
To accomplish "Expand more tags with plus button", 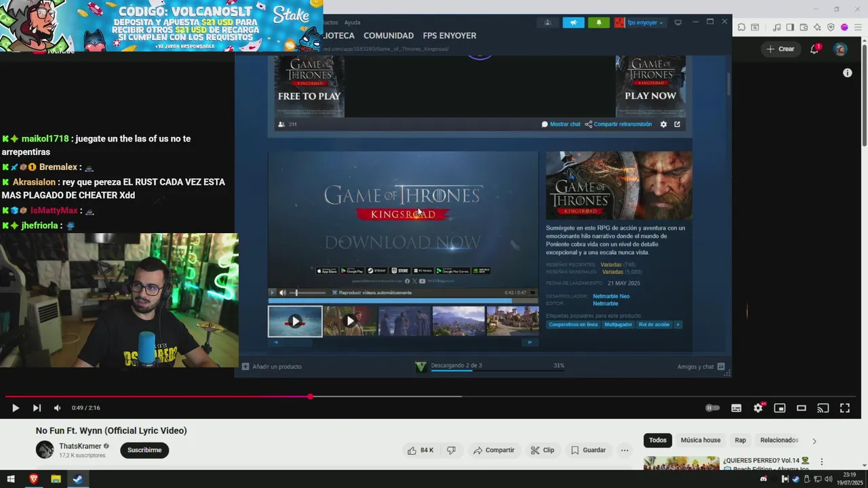I will coord(678,325).
